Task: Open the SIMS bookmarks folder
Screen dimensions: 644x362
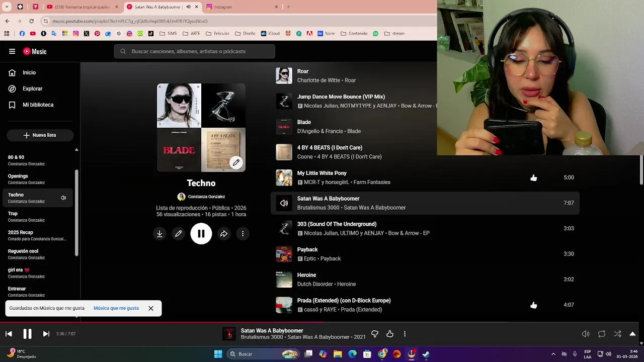Action: (169, 34)
